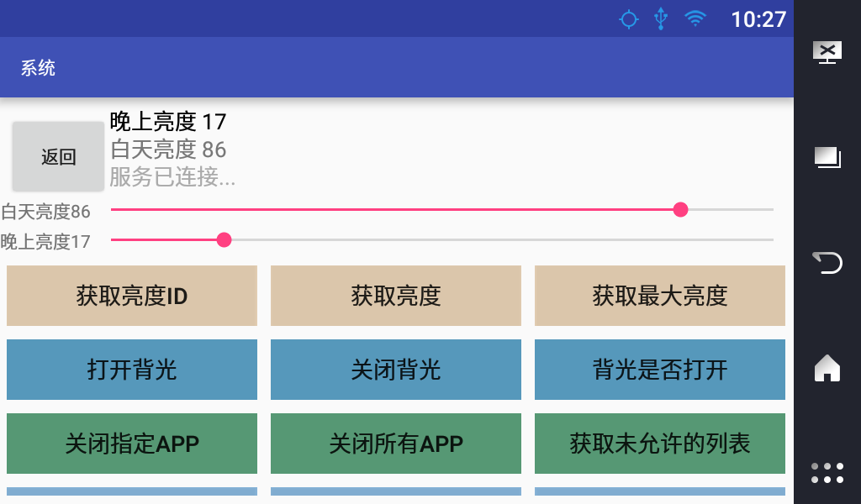Click the 获取最大亮度 button
Viewport: 861px width, 504px height.
[x=660, y=296]
